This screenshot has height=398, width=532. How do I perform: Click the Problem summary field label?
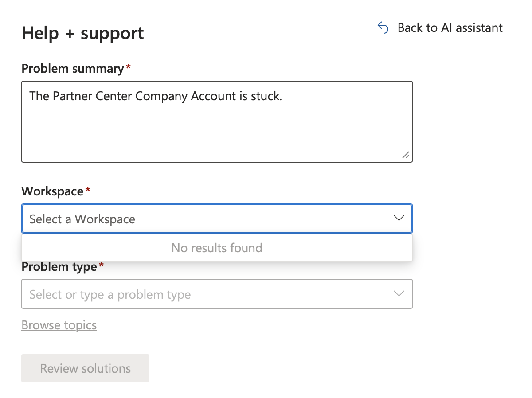pos(73,69)
